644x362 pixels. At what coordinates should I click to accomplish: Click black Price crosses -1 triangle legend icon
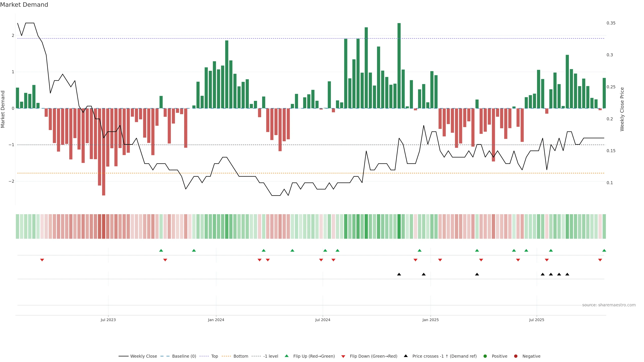(406, 356)
